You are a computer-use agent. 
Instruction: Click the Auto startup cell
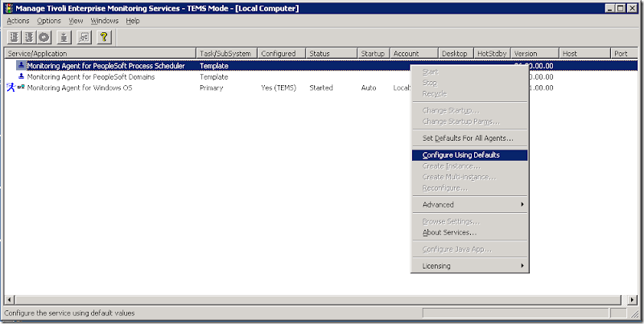click(x=369, y=88)
